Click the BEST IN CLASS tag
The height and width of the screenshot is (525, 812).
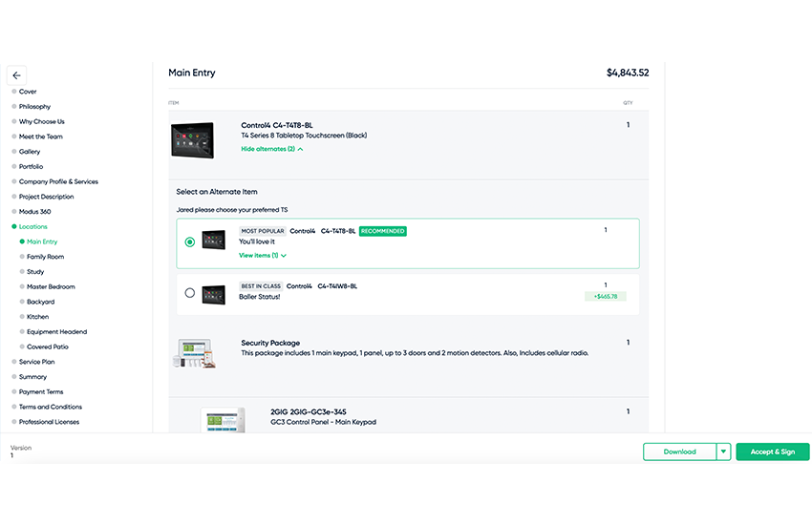(x=261, y=286)
